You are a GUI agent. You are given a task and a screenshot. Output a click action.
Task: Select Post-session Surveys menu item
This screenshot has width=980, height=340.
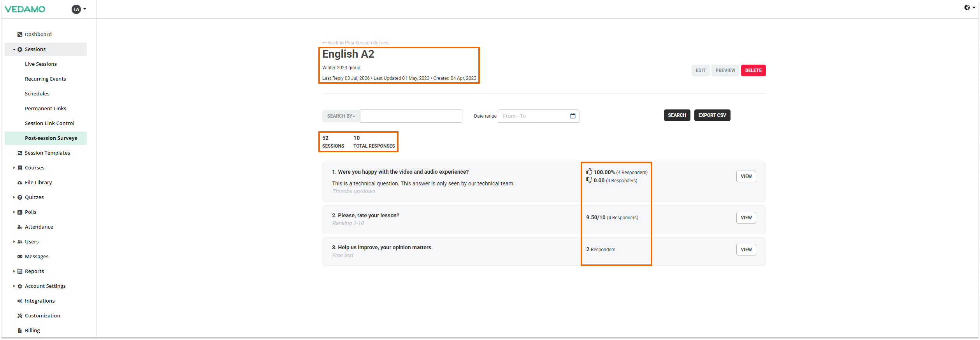pos(46,138)
